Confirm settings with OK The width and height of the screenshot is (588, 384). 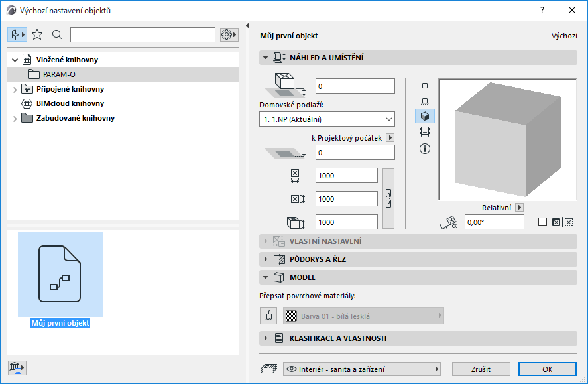pos(548,369)
